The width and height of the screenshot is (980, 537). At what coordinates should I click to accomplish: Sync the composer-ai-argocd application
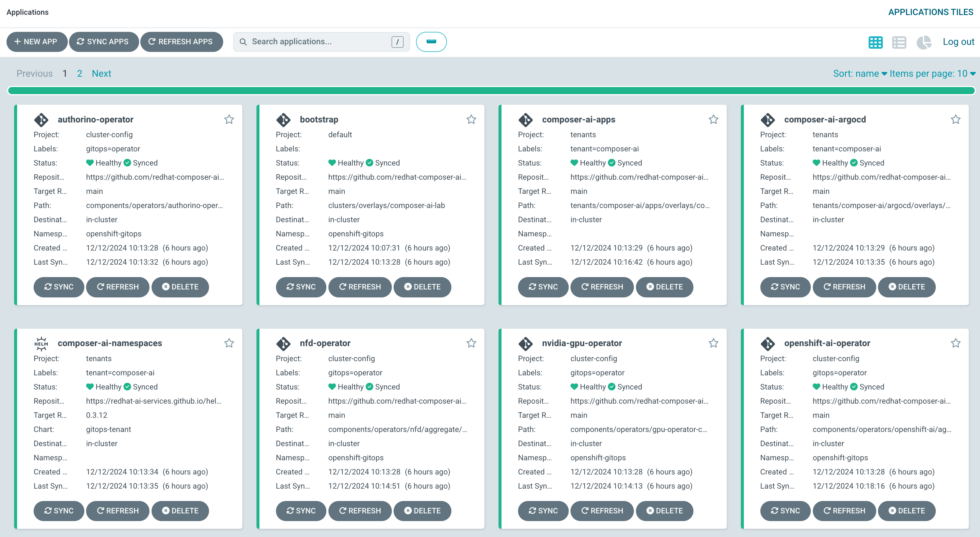coord(785,287)
